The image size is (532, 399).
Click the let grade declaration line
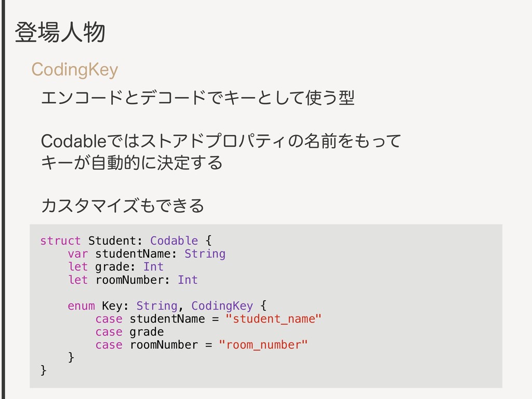(x=116, y=267)
